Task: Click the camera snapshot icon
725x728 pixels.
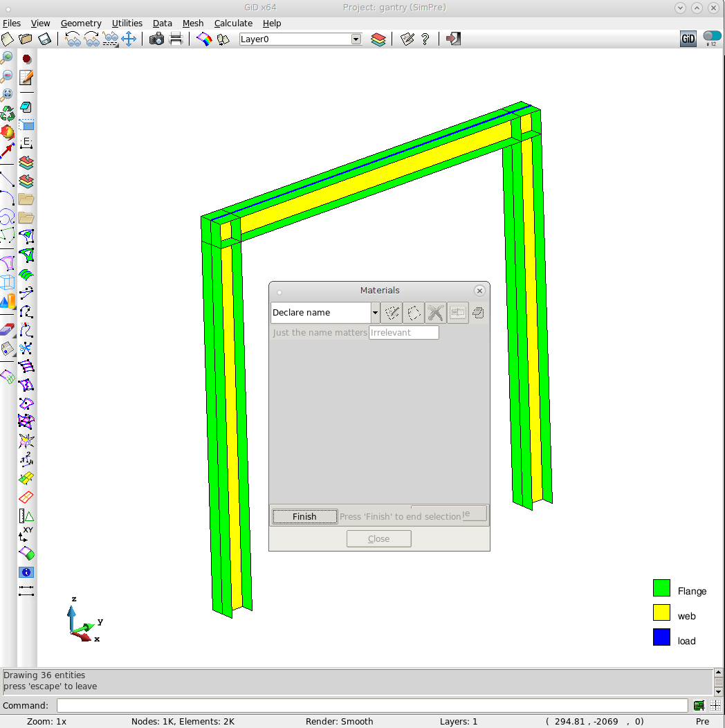Action: point(157,39)
